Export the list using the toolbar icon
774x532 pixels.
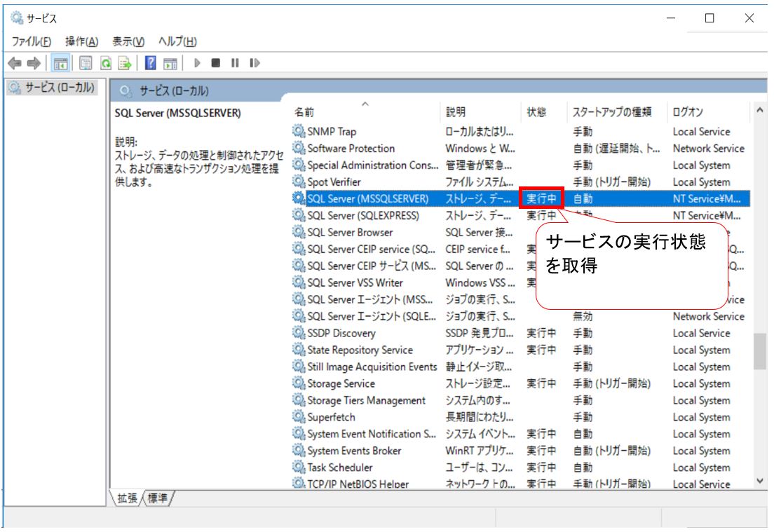(x=125, y=63)
